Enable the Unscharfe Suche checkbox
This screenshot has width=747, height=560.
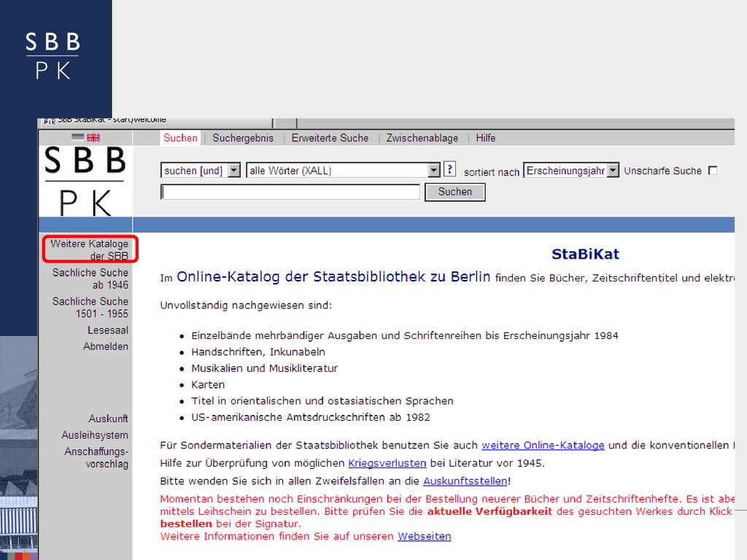pos(713,171)
